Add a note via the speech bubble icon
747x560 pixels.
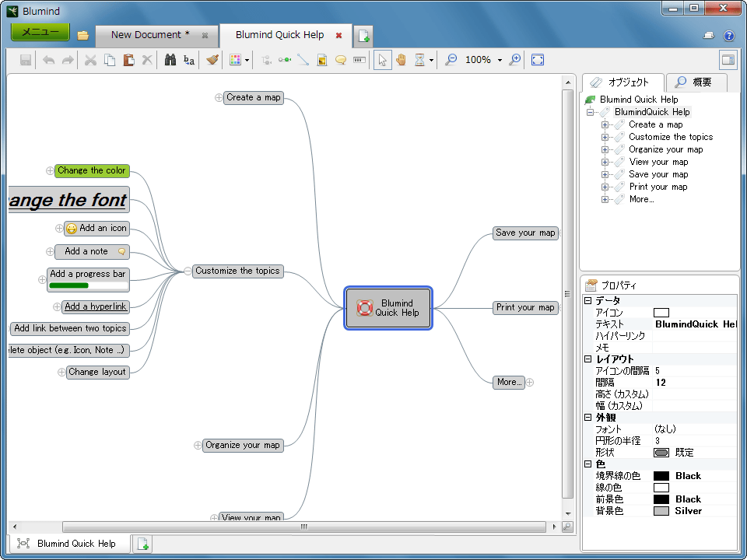coord(341,60)
